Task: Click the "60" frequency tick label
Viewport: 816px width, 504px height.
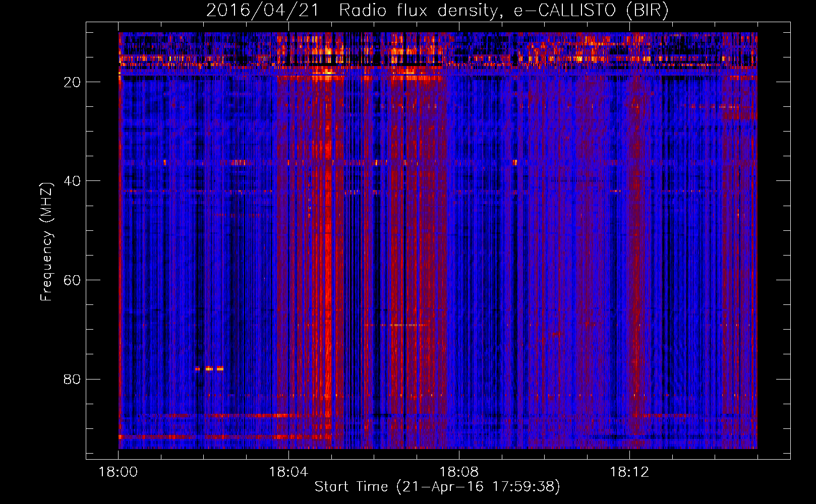Action: [72, 280]
